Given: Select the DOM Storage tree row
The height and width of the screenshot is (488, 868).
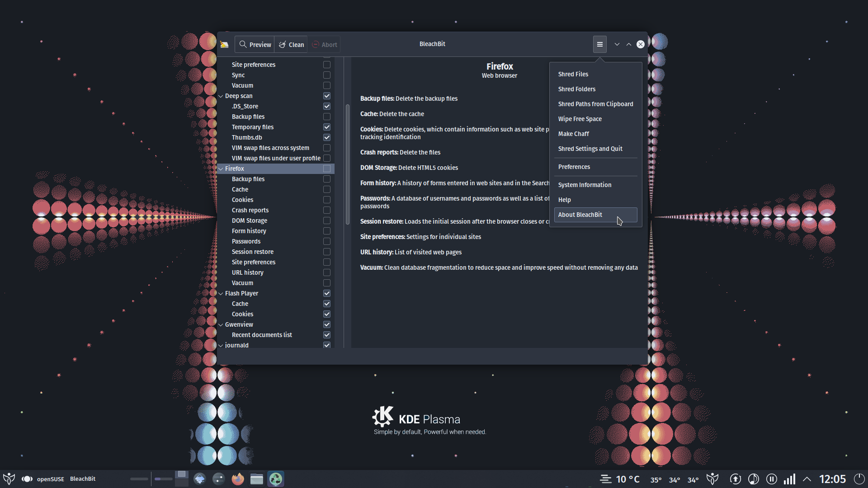Looking at the screenshot, I should (276, 221).
